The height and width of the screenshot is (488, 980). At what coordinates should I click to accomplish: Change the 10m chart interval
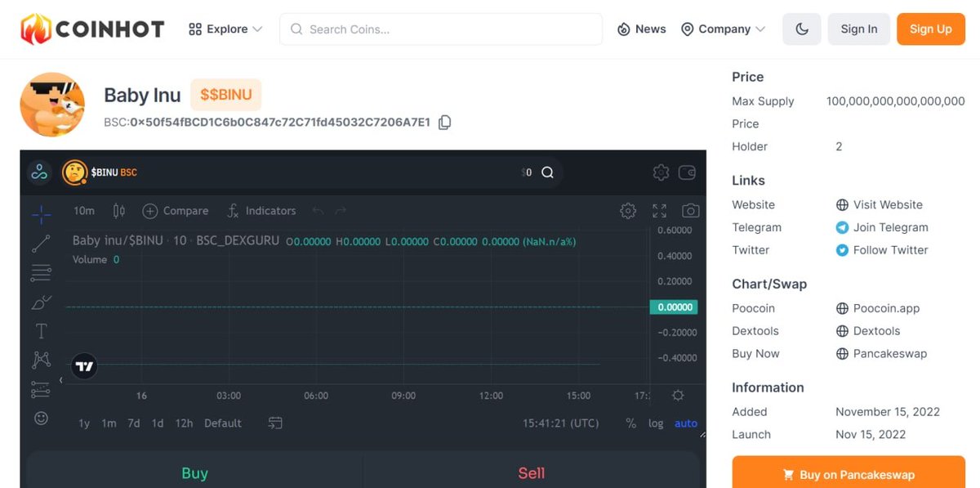coord(84,211)
